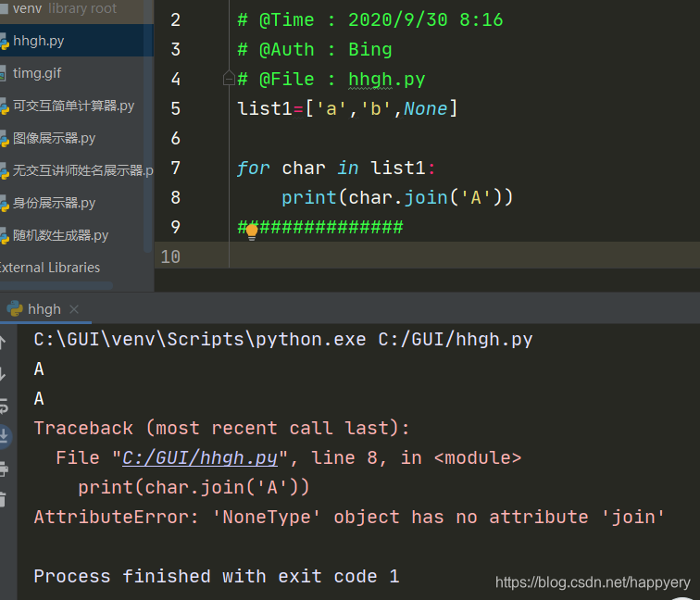This screenshot has width=700, height=600.
Task: Collapse comment block fold marker at line 4
Action: (229, 78)
